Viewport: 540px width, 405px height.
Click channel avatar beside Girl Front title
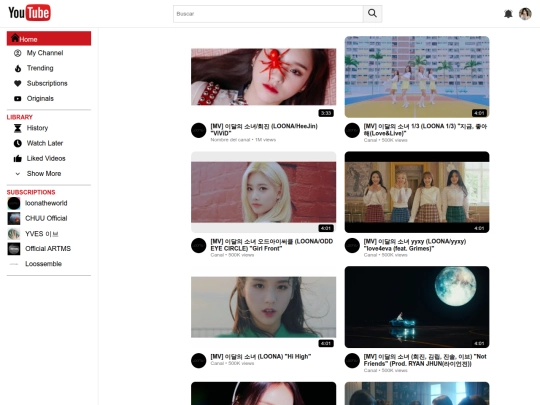(x=199, y=246)
